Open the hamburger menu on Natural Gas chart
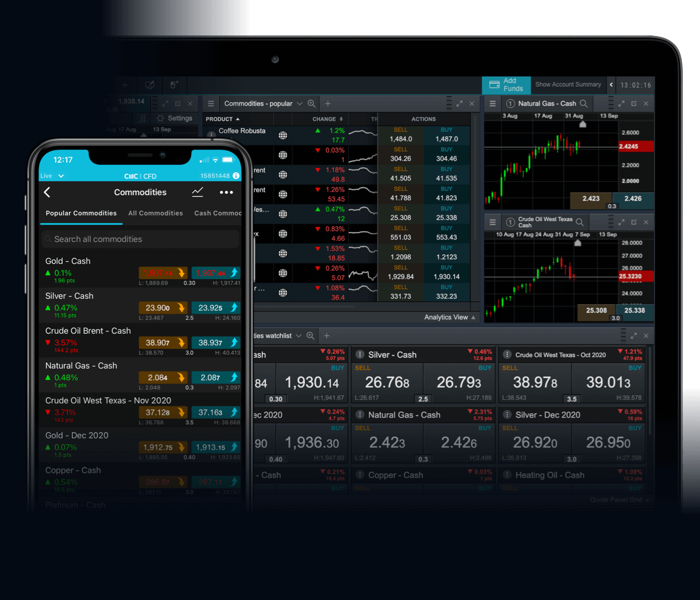This screenshot has height=600, width=700. point(492,103)
